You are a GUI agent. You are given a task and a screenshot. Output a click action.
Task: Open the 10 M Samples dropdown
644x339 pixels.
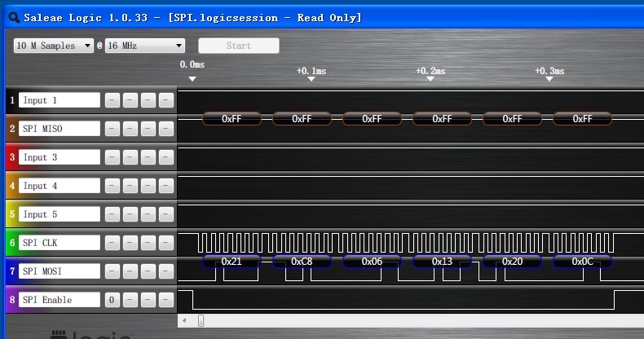(54, 46)
